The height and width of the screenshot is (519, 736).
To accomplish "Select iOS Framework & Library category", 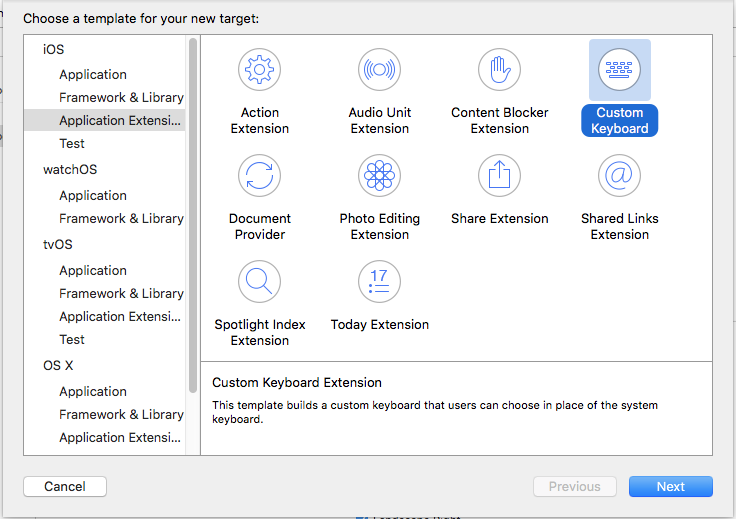I will click(121, 98).
